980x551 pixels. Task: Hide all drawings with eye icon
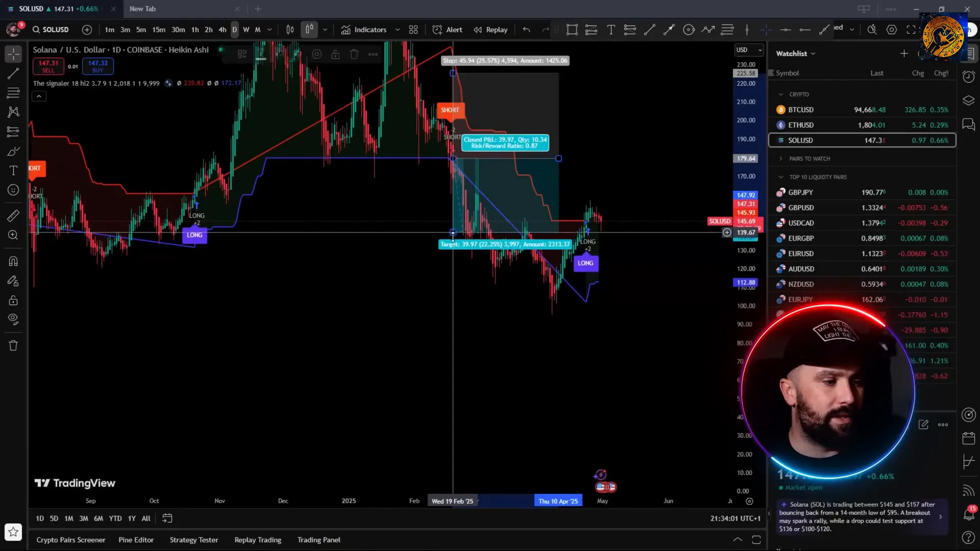click(13, 319)
